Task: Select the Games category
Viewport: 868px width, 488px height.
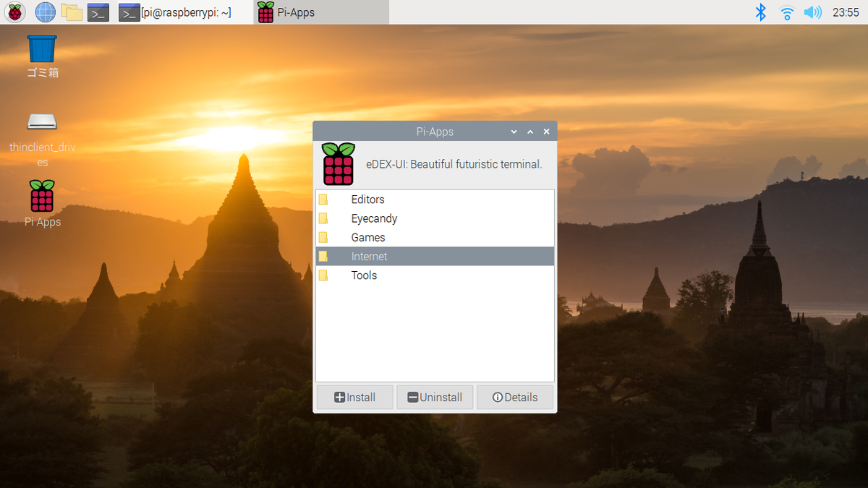Action: tap(435, 237)
